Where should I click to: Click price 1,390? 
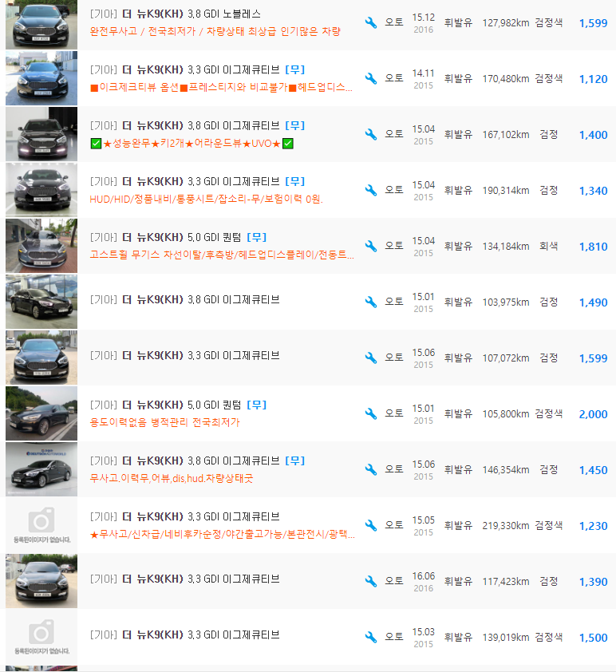point(594,582)
